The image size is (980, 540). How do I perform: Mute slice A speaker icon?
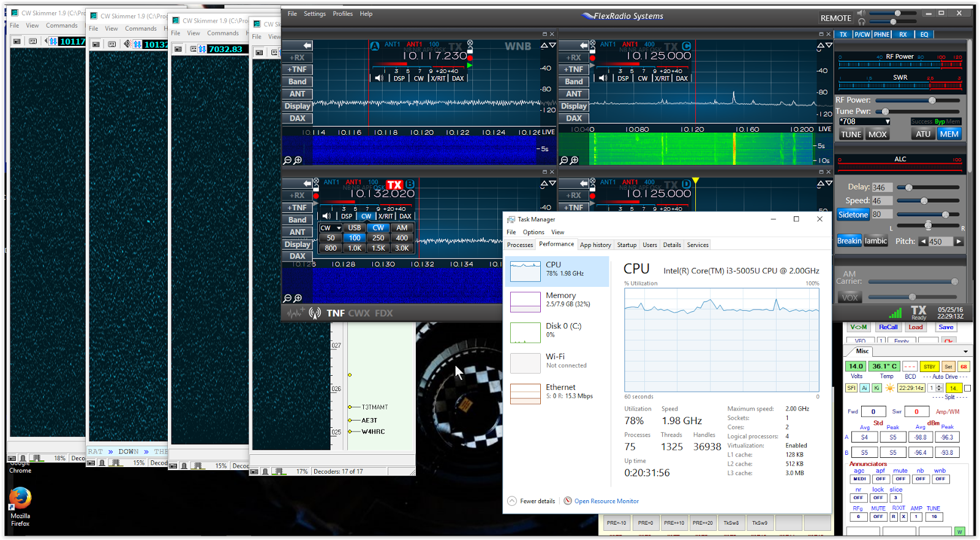point(379,78)
